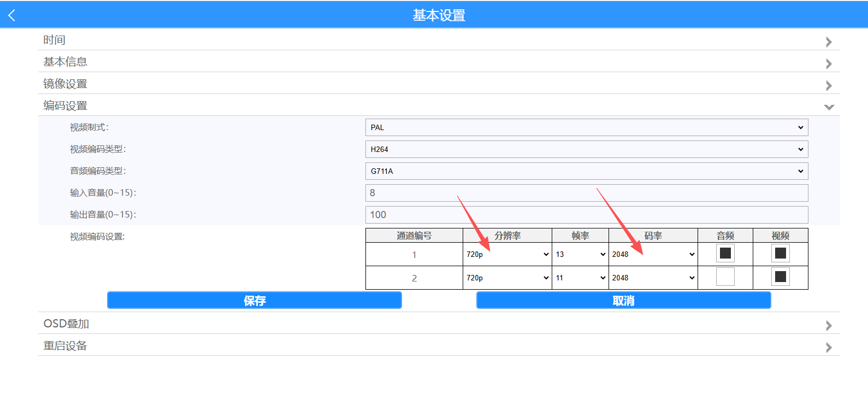Click the 输入音量 input field
868x393 pixels.
tap(586, 193)
